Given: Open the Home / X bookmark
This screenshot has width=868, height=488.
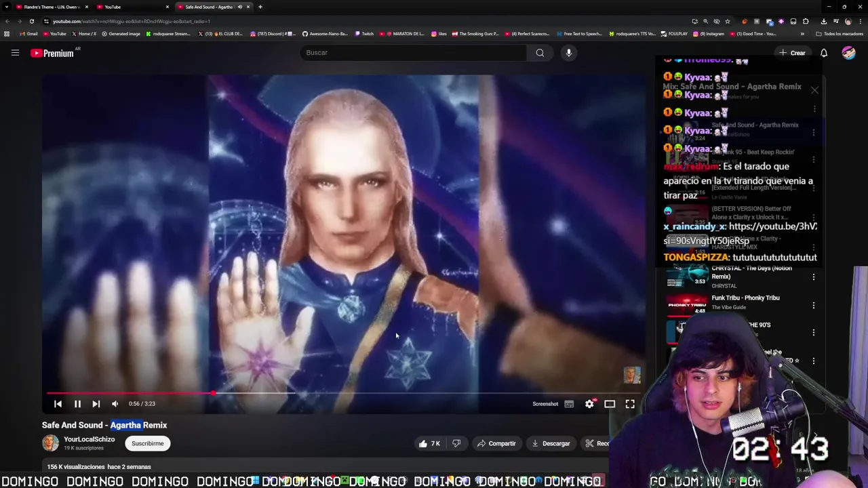Looking at the screenshot, I should click(x=84, y=34).
